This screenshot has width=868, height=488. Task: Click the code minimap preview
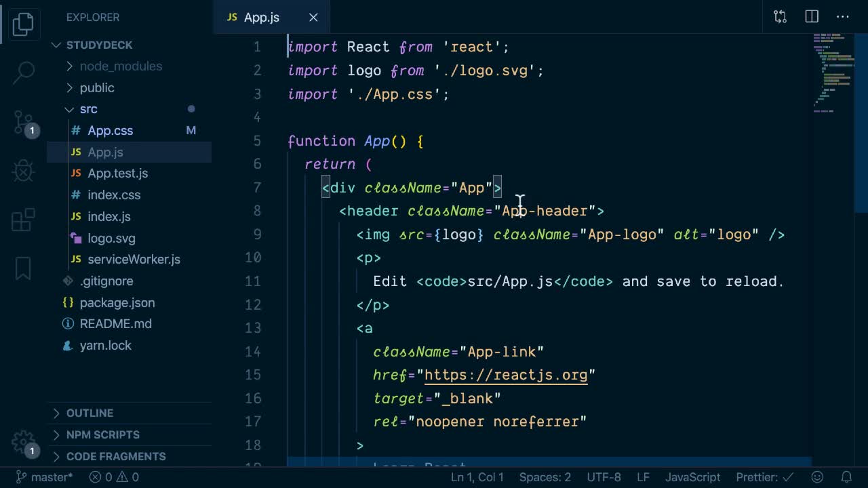click(832, 73)
